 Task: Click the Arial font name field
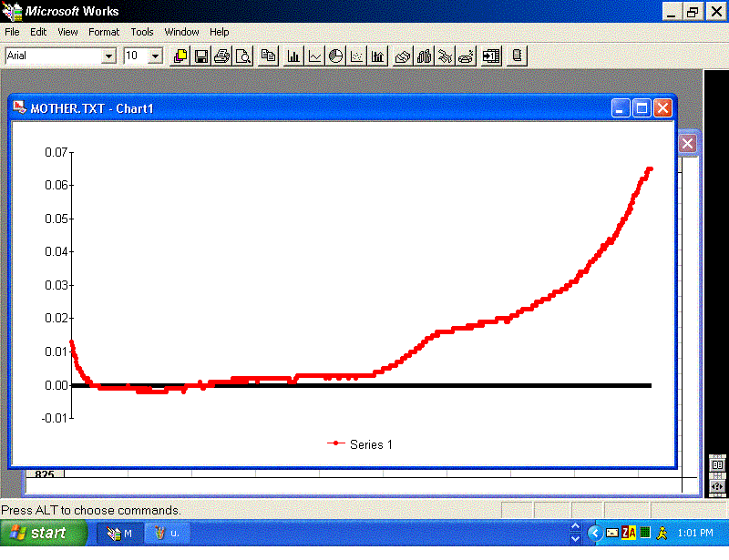point(53,56)
